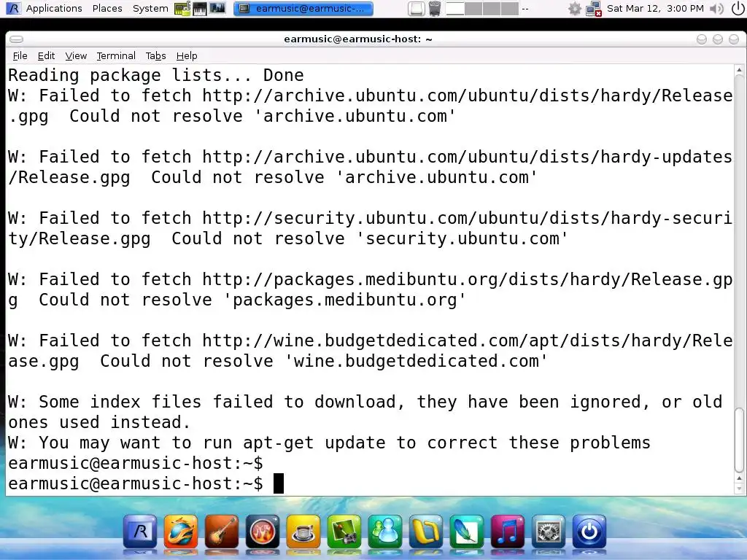The height and width of the screenshot is (560, 747).
Task: Switch to the fourth workspace in switcher
Action: click(509, 9)
